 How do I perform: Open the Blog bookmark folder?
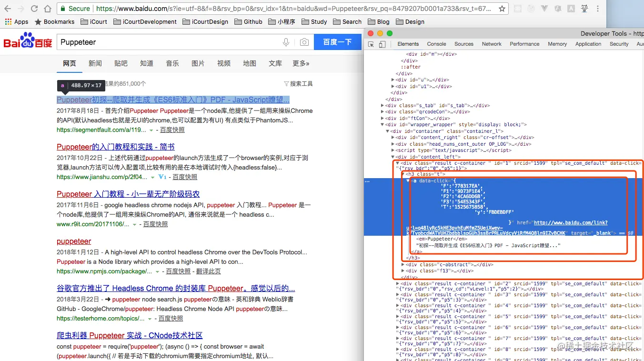coord(379,21)
